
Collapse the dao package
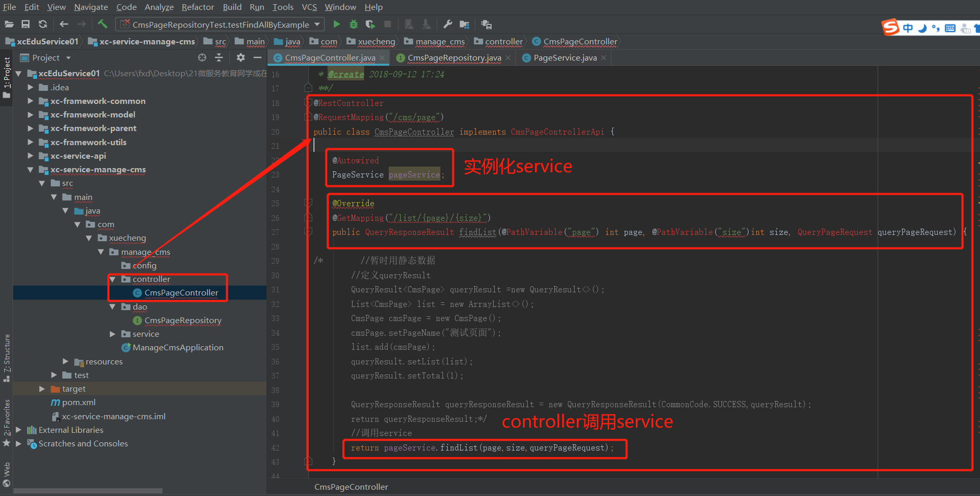tap(113, 307)
